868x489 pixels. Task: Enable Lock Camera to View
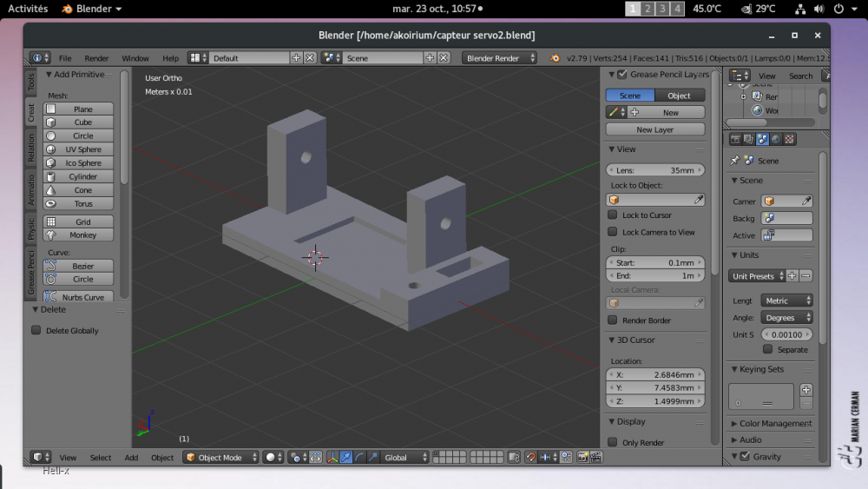612,232
